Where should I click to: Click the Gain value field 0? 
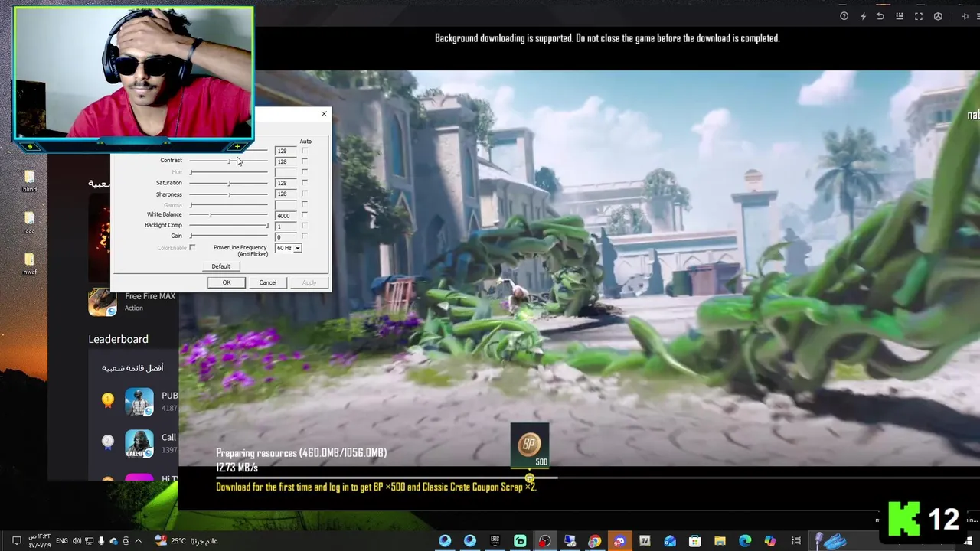click(285, 236)
